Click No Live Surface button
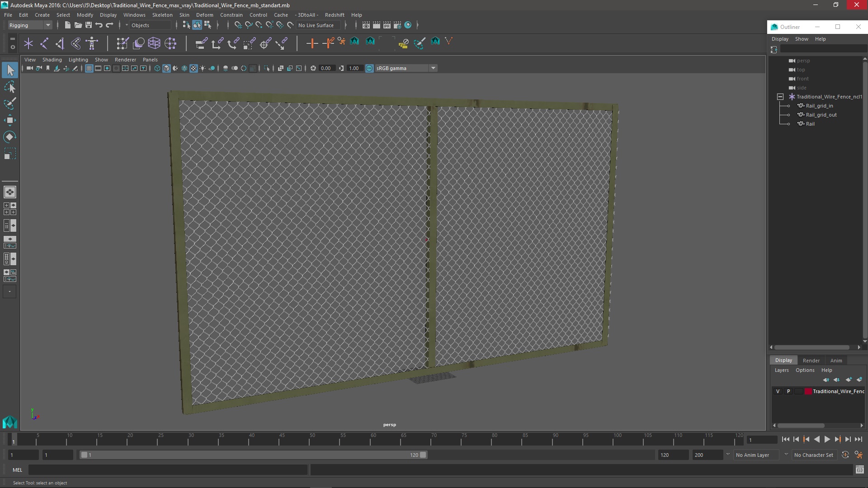 pyautogui.click(x=316, y=25)
